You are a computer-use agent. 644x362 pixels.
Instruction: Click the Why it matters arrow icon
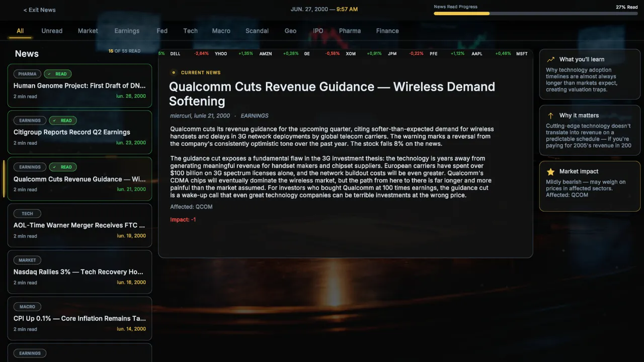pyautogui.click(x=550, y=115)
